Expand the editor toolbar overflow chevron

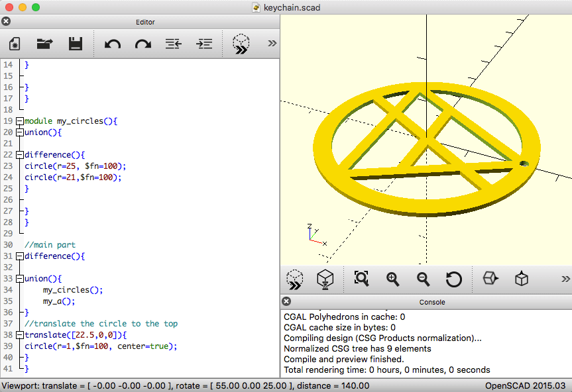click(x=272, y=44)
